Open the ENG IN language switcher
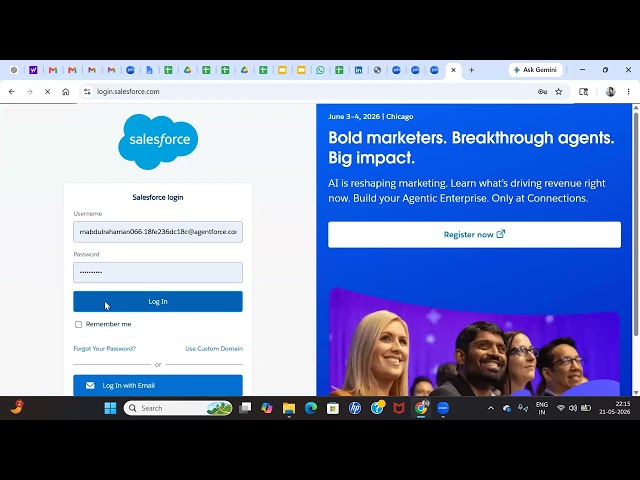 [542, 408]
